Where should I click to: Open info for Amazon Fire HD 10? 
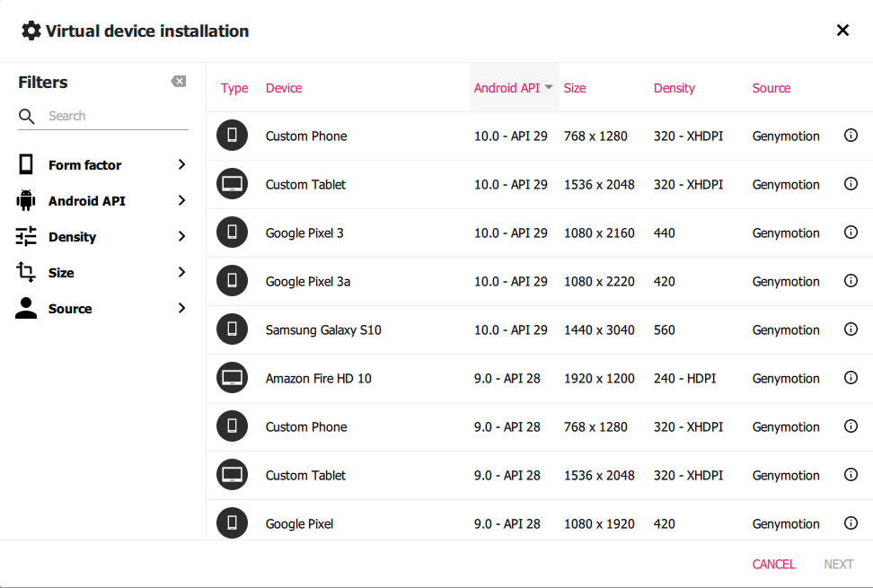pyautogui.click(x=851, y=378)
